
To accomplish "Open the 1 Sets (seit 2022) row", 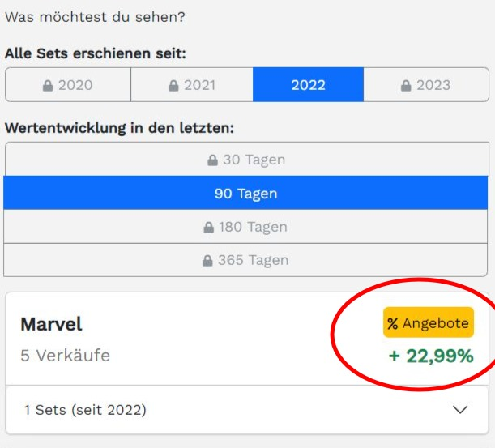I will (247, 410).
